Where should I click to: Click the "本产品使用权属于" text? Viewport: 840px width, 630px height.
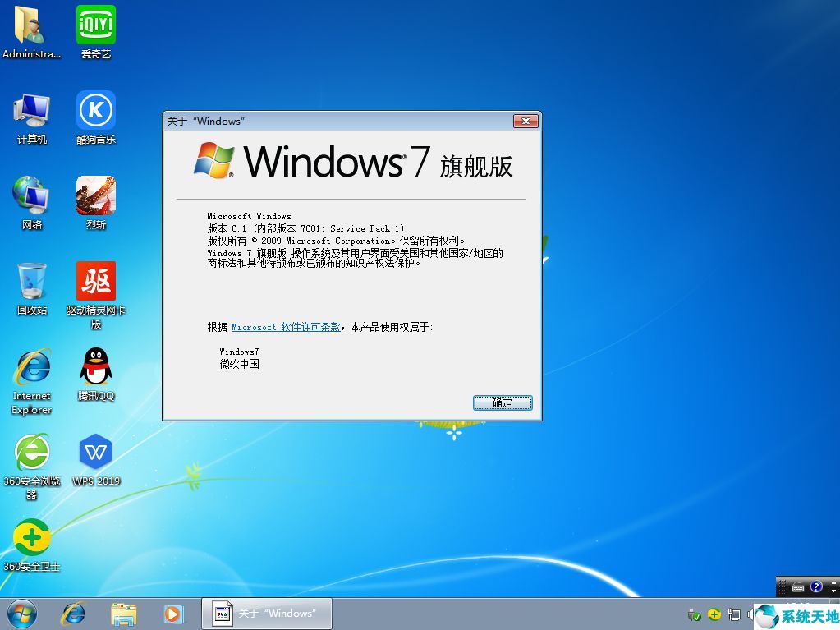point(391,327)
